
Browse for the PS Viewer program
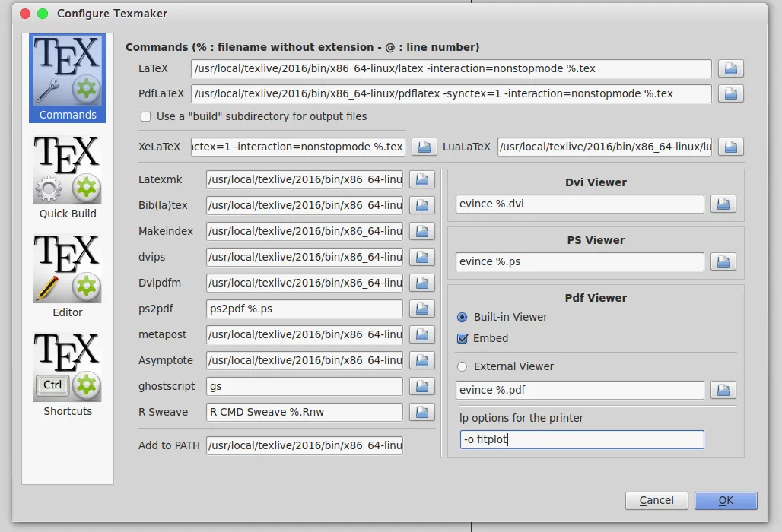(x=723, y=261)
